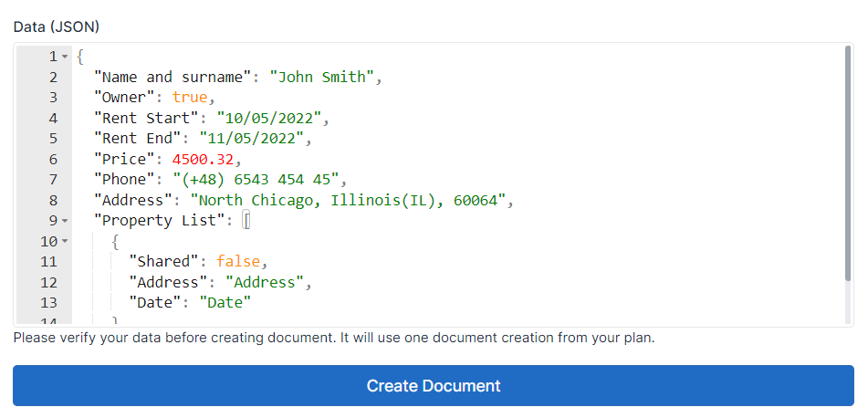Screen dimensions: 868x418
Task: Click the opening bracket after "Property List"
Action: tap(246, 221)
